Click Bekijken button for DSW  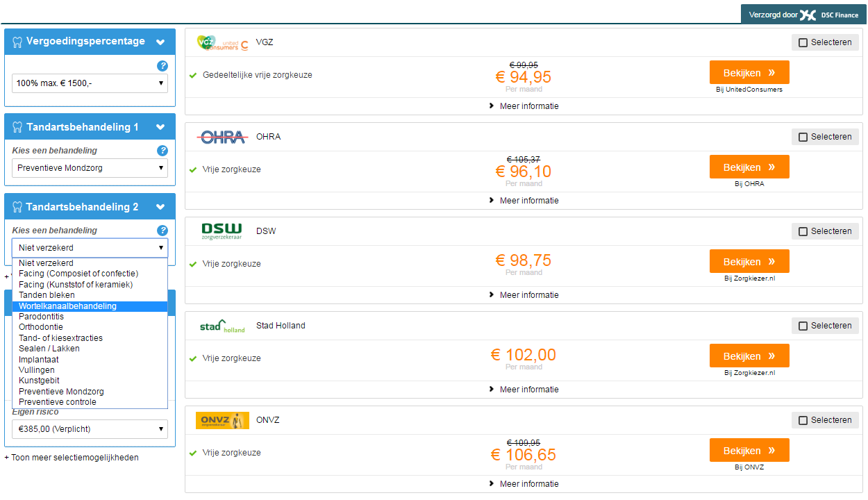(x=749, y=261)
